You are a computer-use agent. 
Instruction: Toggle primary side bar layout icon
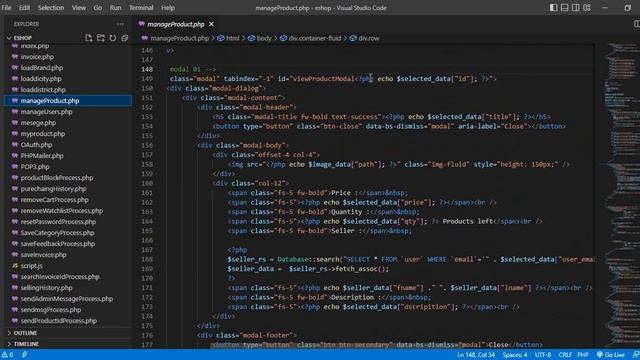click(x=553, y=8)
